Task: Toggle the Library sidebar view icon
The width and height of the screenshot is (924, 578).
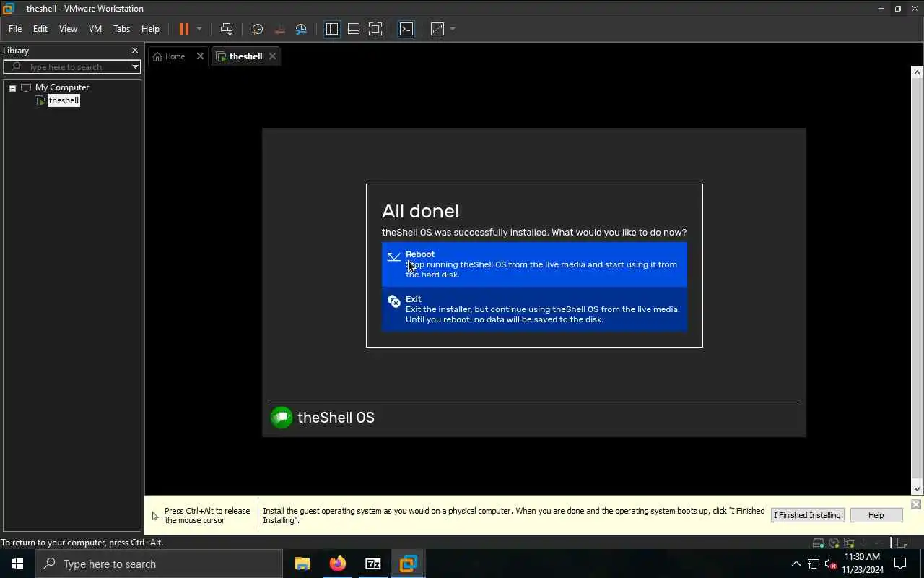Action: (x=332, y=29)
